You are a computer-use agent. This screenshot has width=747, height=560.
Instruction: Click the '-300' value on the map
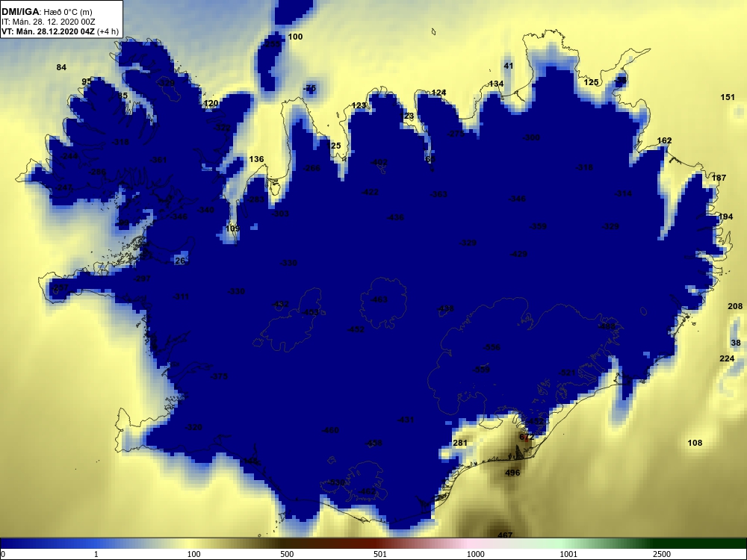531,137
